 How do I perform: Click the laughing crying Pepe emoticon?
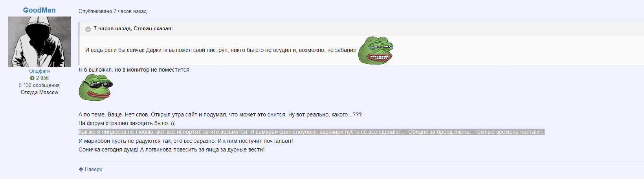click(375, 50)
